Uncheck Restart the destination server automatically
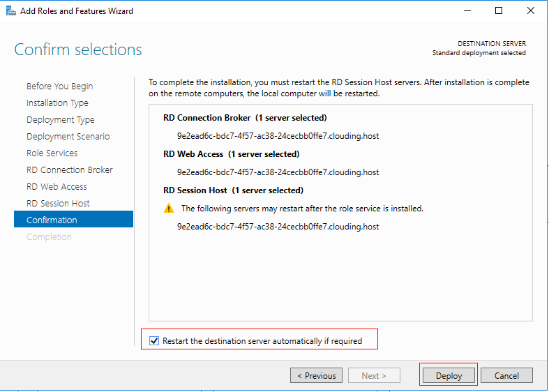 154,340
